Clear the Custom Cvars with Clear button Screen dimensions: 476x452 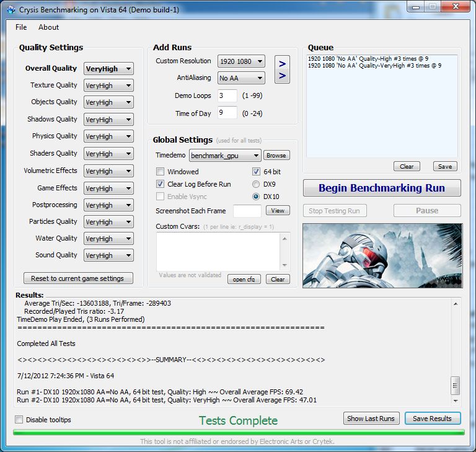click(278, 279)
